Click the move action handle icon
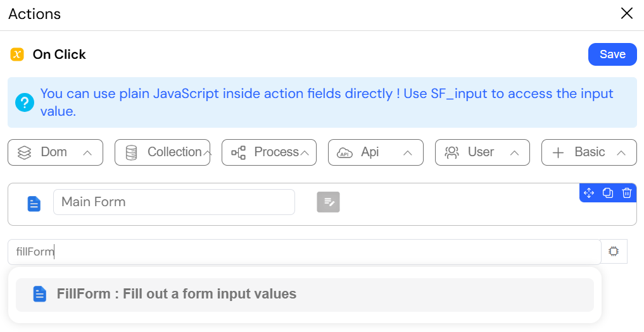Viewport: 644px width, 332px height. coord(589,193)
